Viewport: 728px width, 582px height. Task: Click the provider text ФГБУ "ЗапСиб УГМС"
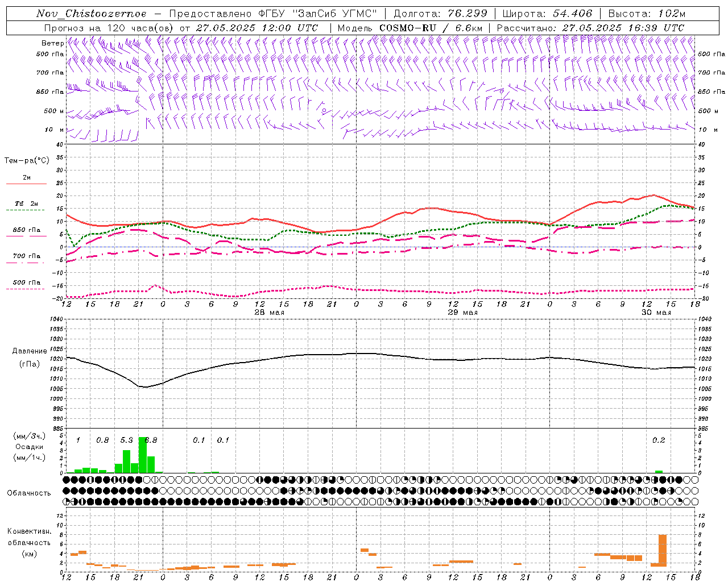click(x=319, y=14)
